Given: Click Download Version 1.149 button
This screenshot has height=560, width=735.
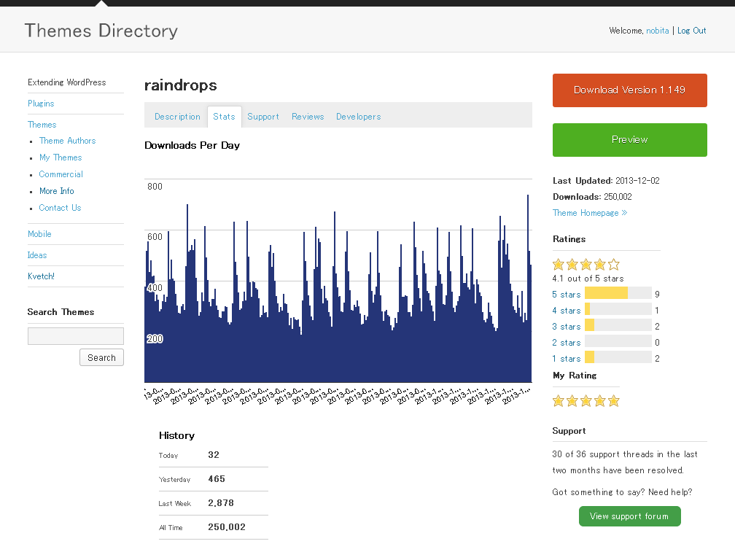Looking at the screenshot, I should [629, 90].
